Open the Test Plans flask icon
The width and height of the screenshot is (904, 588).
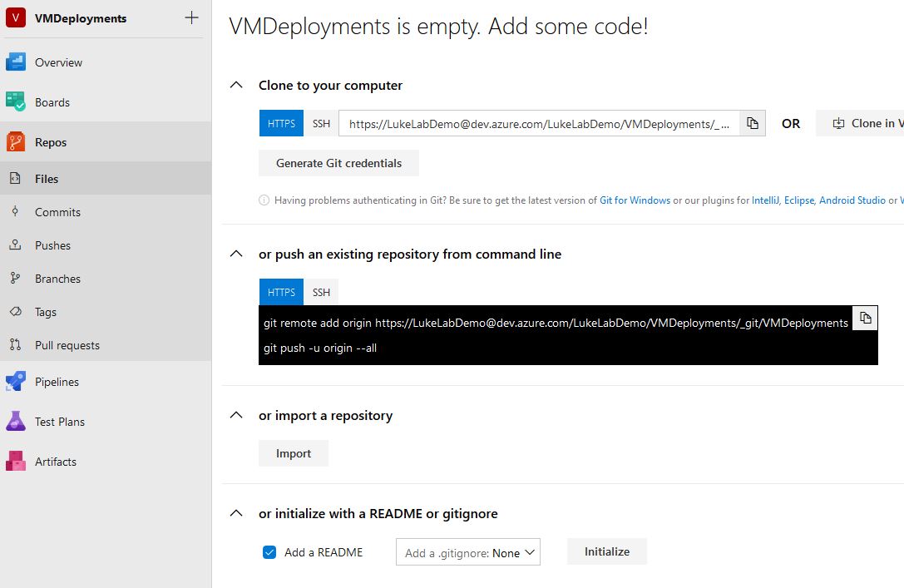(x=16, y=421)
